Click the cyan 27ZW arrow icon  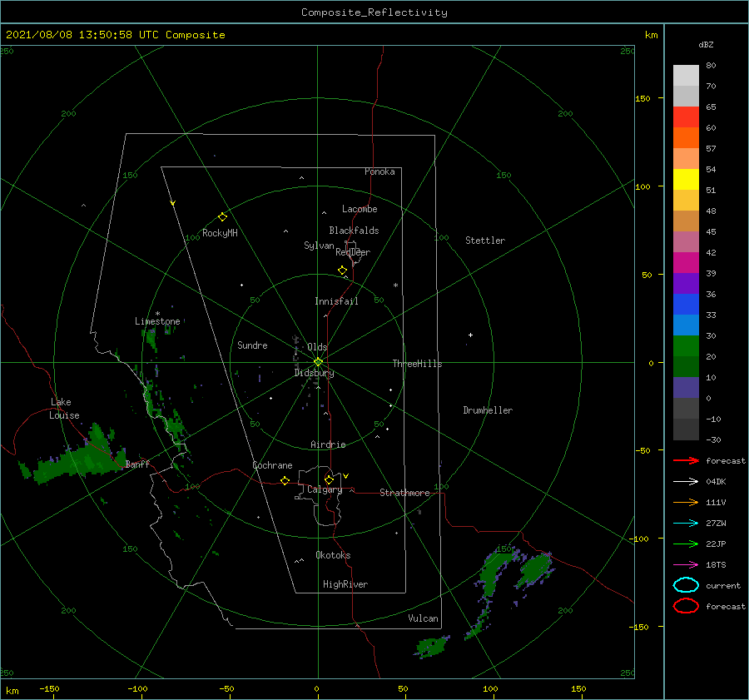(686, 524)
